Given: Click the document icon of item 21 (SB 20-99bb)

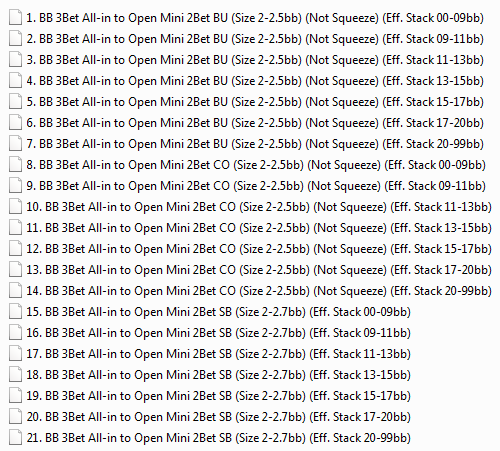Looking at the screenshot, I should point(15,438).
